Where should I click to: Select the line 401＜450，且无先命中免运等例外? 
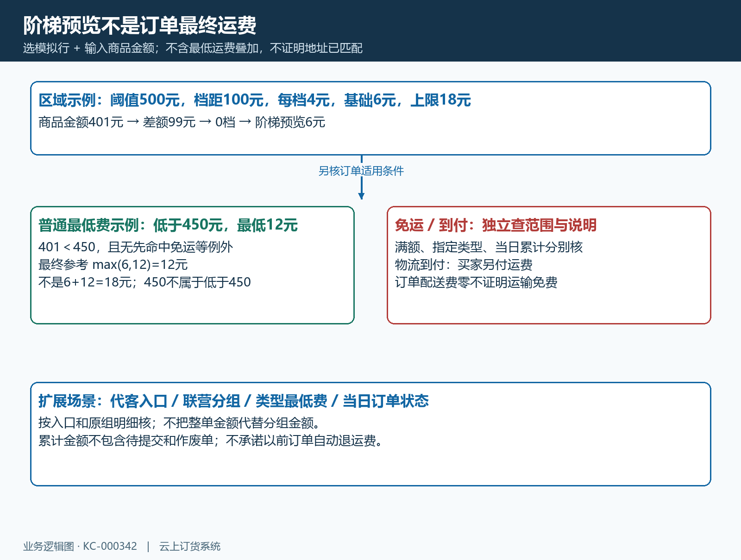point(136,247)
